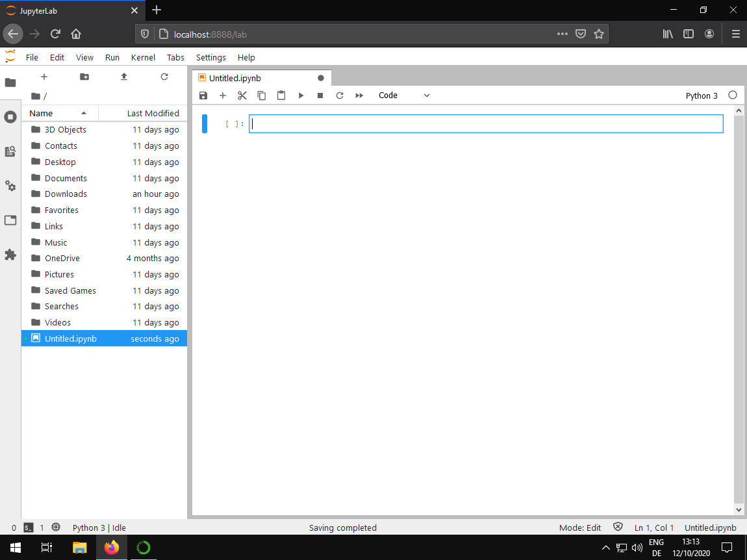
Task: Open the cell type Code dropdown
Action: (404, 95)
